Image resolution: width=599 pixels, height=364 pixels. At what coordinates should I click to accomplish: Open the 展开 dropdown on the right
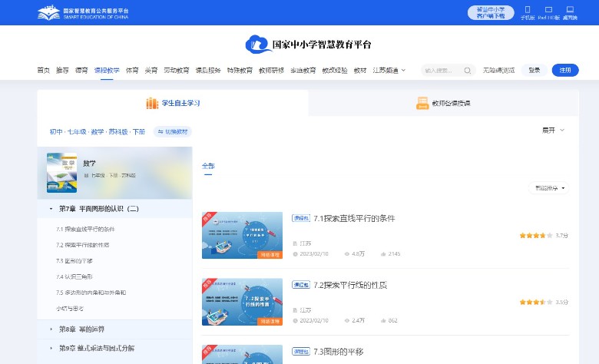(x=553, y=131)
